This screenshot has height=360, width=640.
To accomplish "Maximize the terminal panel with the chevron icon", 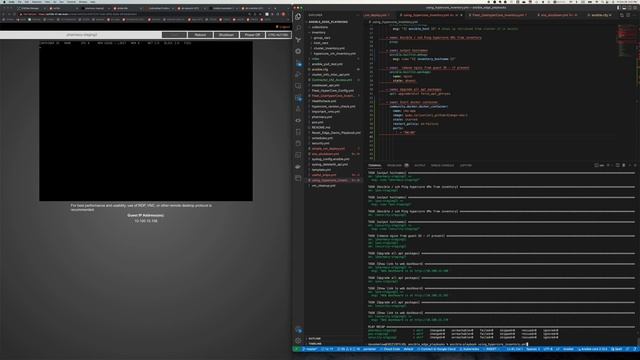I will pyautogui.click(x=629, y=165).
